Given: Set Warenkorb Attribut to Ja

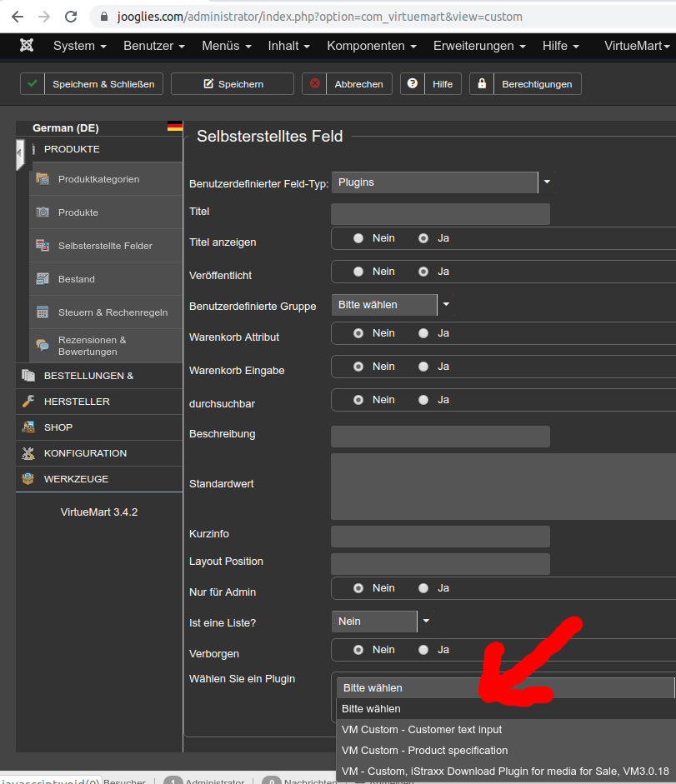Looking at the screenshot, I should coord(423,333).
